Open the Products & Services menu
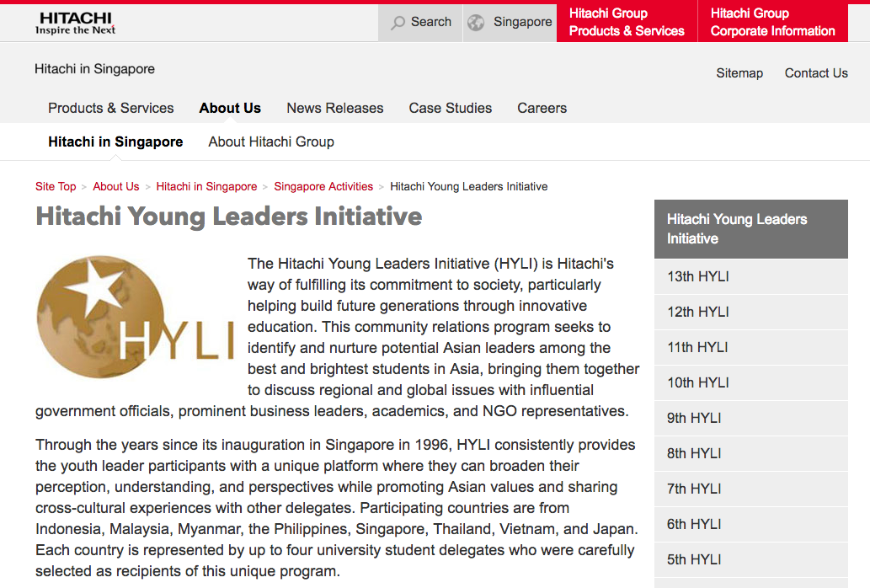 click(x=111, y=108)
